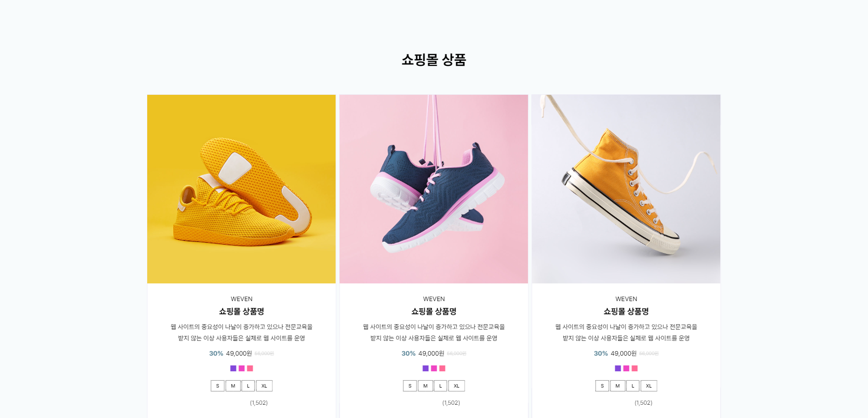Image resolution: width=868 pixels, height=418 pixels.
Task: Open the orange high-top sneaker product image
Action: [x=626, y=189]
